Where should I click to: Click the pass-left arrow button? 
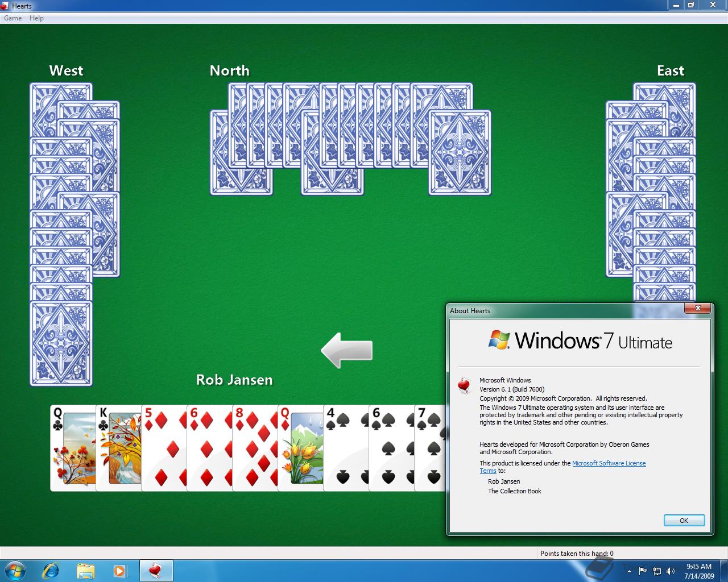[347, 351]
